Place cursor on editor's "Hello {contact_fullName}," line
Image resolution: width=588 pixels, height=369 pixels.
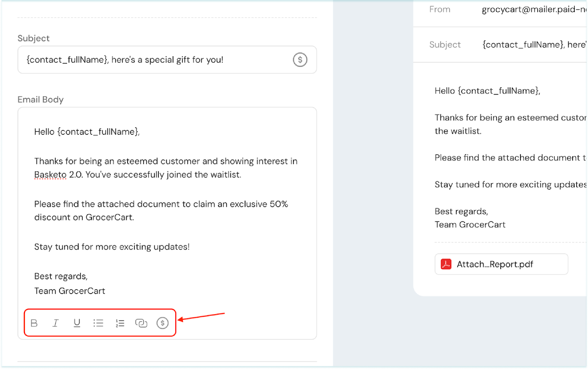pos(87,132)
